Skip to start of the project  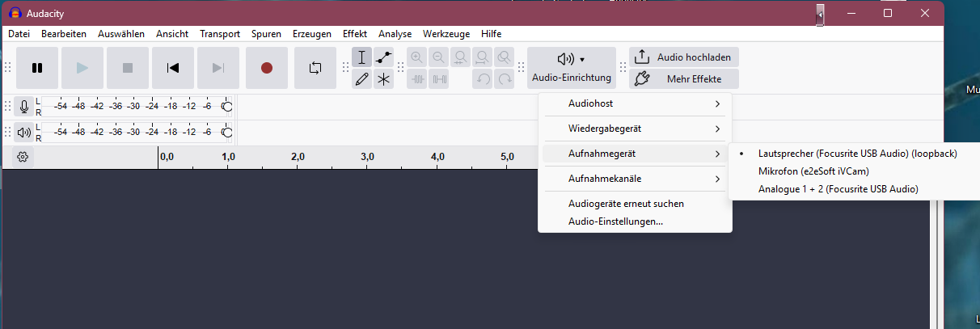coord(173,68)
